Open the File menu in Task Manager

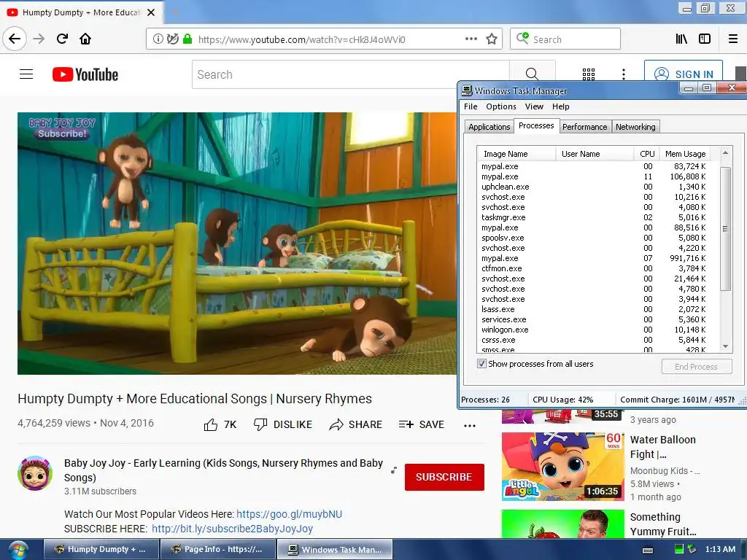click(471, 106)
